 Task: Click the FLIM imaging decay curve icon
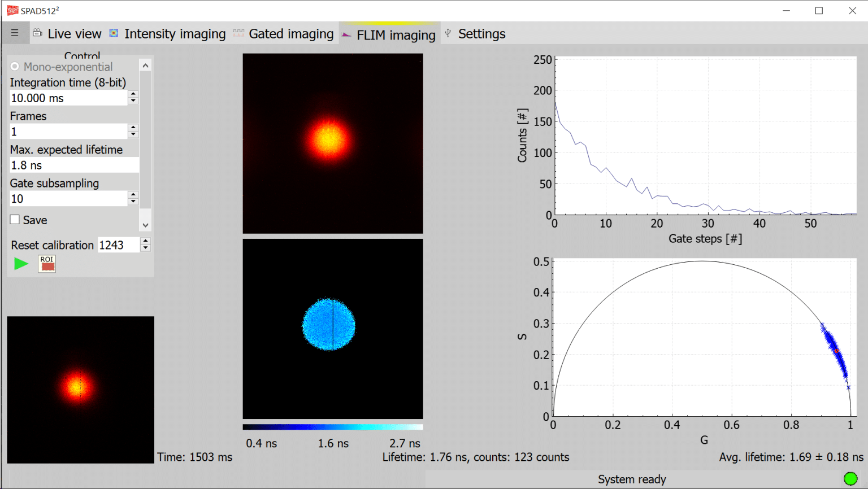pos(346,34)
